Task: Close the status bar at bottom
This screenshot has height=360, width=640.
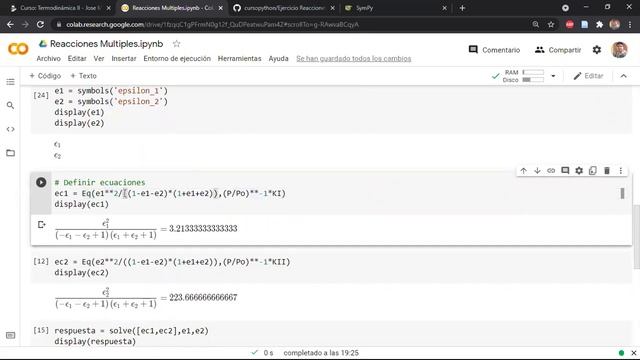Action: (633, 353)
